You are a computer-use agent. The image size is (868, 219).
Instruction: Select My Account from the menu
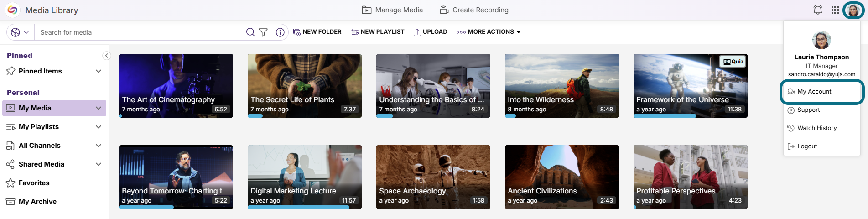coord(822,92)
